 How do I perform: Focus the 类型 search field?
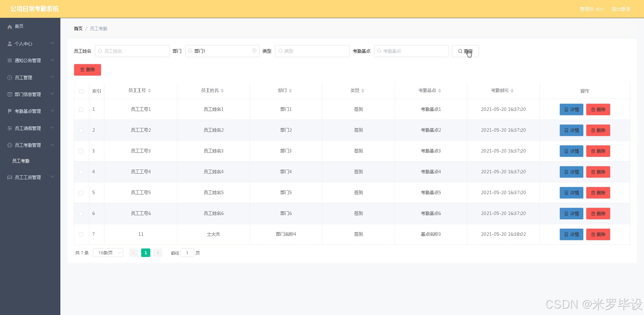(x=312, y=51)
